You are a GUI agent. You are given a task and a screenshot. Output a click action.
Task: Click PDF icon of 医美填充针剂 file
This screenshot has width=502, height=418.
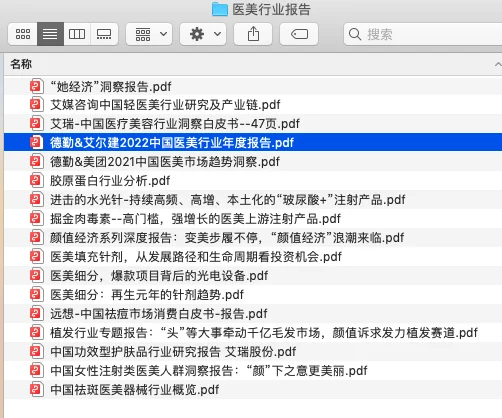(x=36, y=256)
